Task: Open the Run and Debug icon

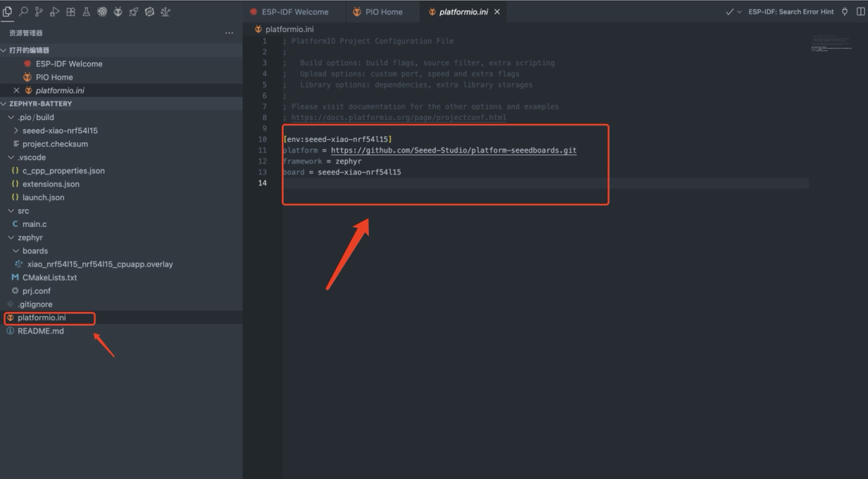Action: click(x=55, y=11)
